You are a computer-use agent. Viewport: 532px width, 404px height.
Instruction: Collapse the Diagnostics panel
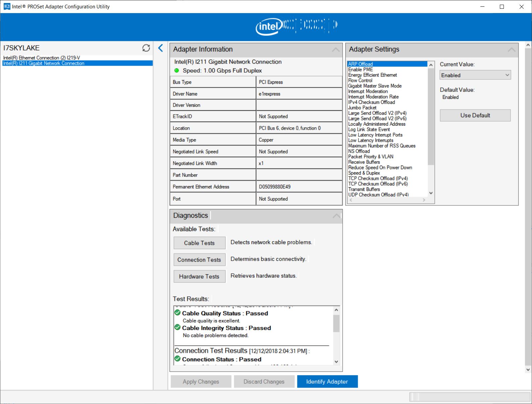coord(337,216)
